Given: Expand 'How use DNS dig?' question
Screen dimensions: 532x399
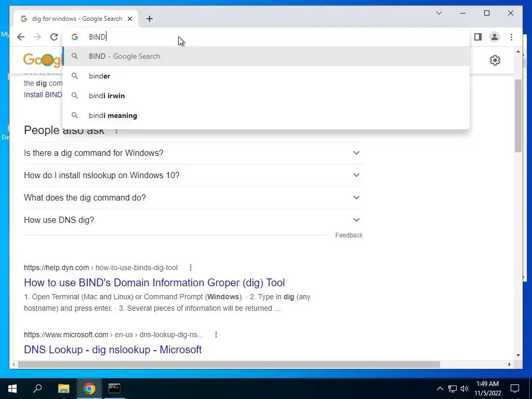Looking at the screenshot, I should [x=193, y=220].
